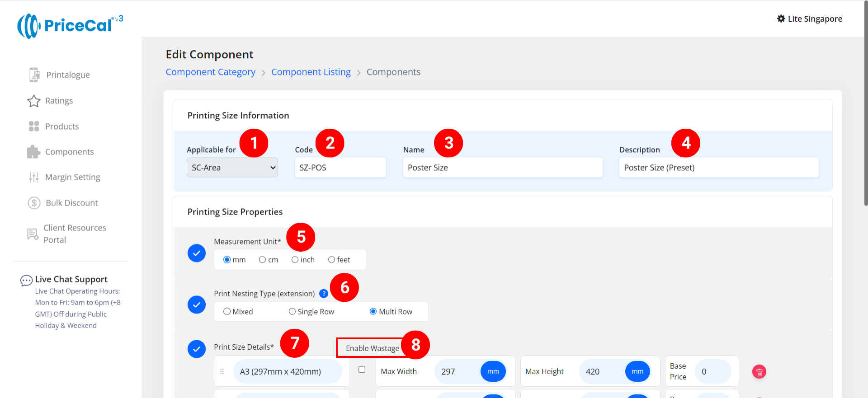Screen dimensions: 868x398
Task: Click the red trash delete icon
Action: coord(759,372)
